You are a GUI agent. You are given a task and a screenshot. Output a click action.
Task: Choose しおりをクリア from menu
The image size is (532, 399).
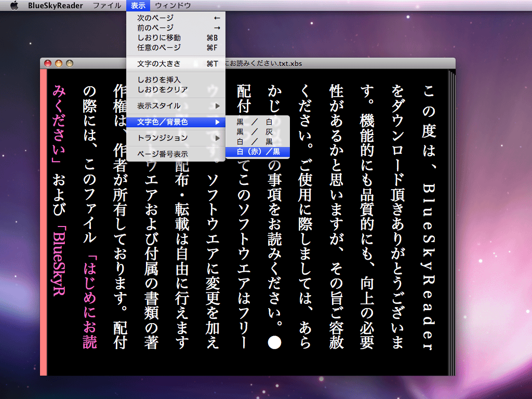(x=176, y=89)
